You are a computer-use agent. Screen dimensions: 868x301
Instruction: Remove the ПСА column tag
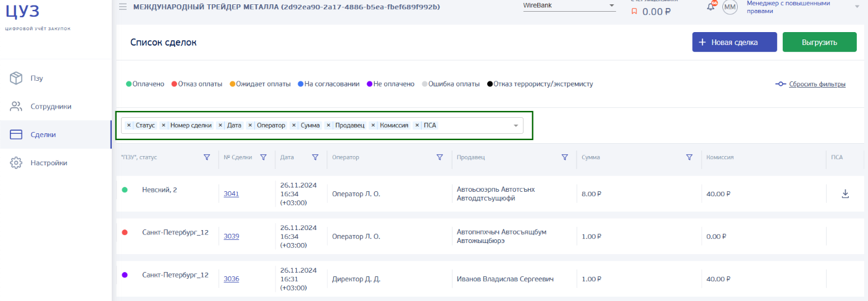pos(417,125)
